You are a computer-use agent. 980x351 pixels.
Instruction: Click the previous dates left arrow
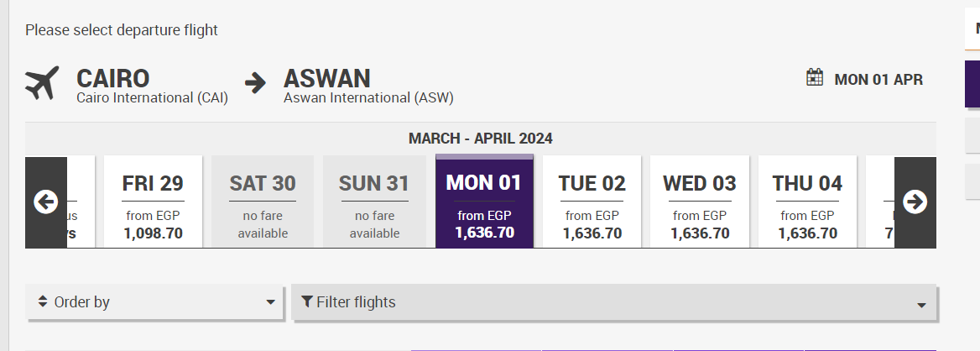(45, 202)
